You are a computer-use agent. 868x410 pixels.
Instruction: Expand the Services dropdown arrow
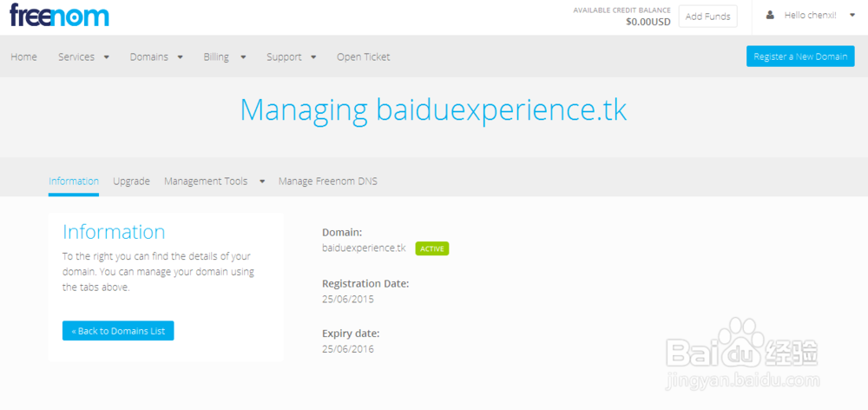tap(107, 57)
